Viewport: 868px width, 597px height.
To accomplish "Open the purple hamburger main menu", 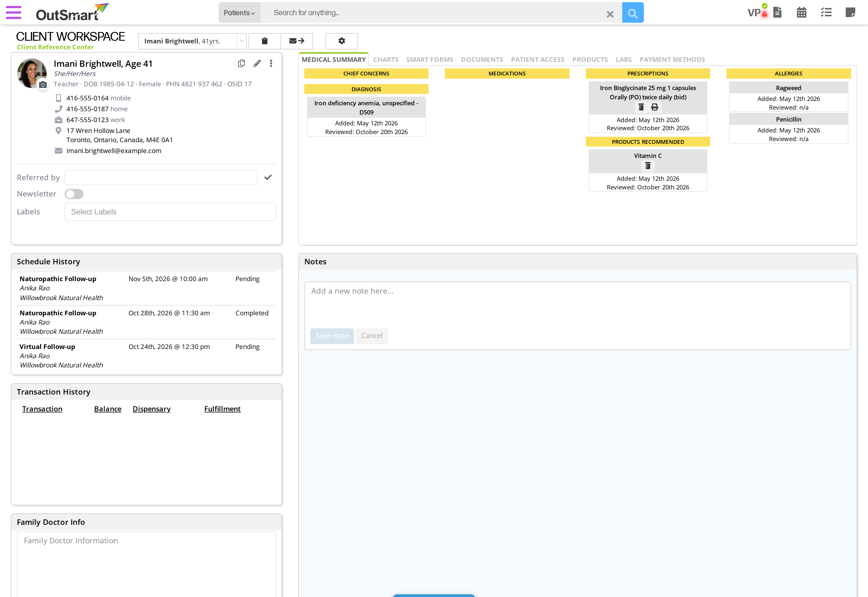I will click(14, 12).
